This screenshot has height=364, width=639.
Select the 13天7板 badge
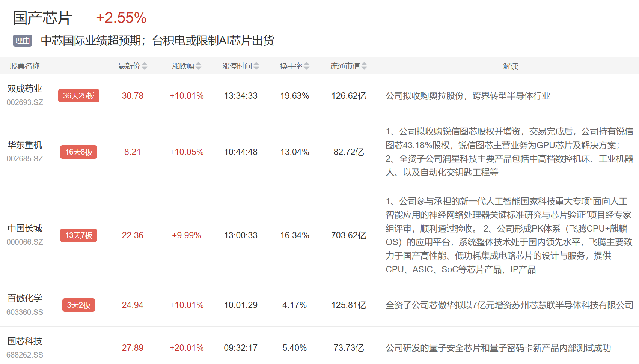[78, 235]
